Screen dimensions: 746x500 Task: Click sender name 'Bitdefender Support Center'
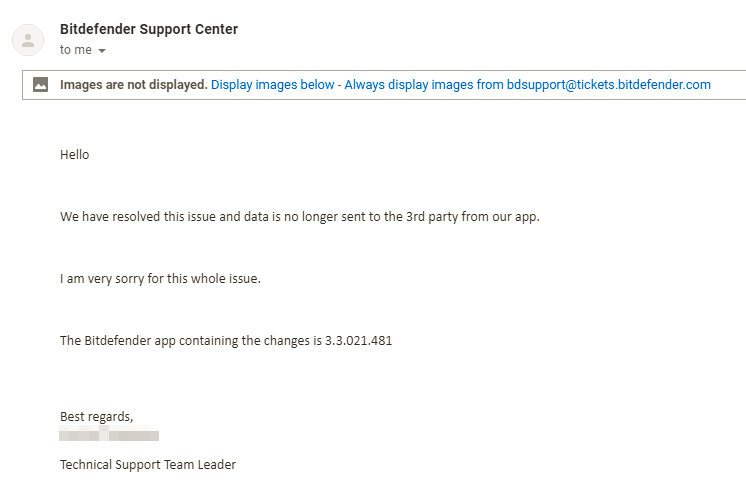pos(149,29)
